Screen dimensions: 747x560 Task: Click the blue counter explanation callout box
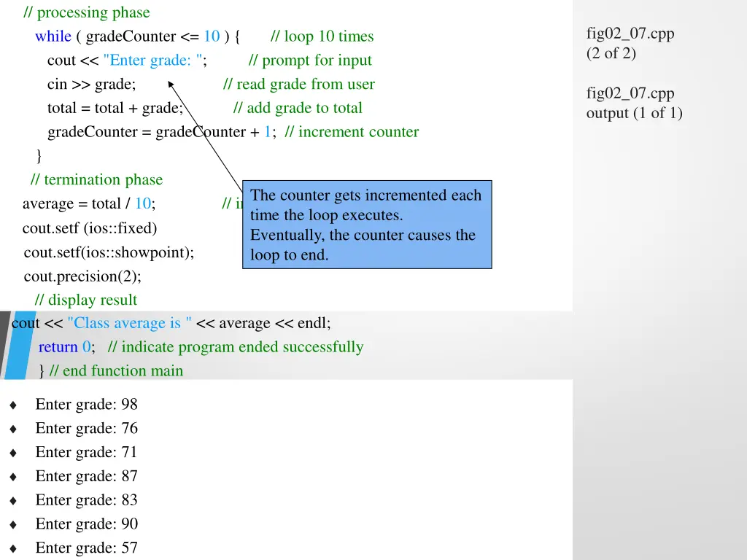click(367, 225)
